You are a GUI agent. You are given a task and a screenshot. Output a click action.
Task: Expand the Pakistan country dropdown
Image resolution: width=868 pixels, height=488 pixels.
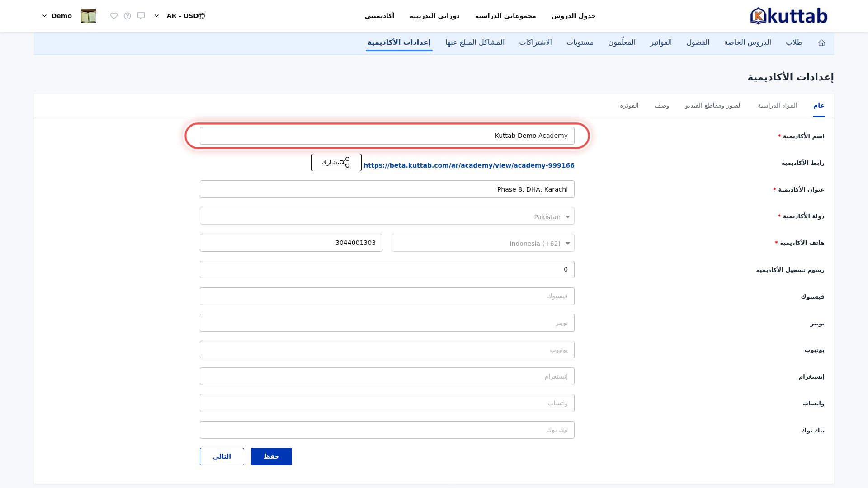point(387,216)
